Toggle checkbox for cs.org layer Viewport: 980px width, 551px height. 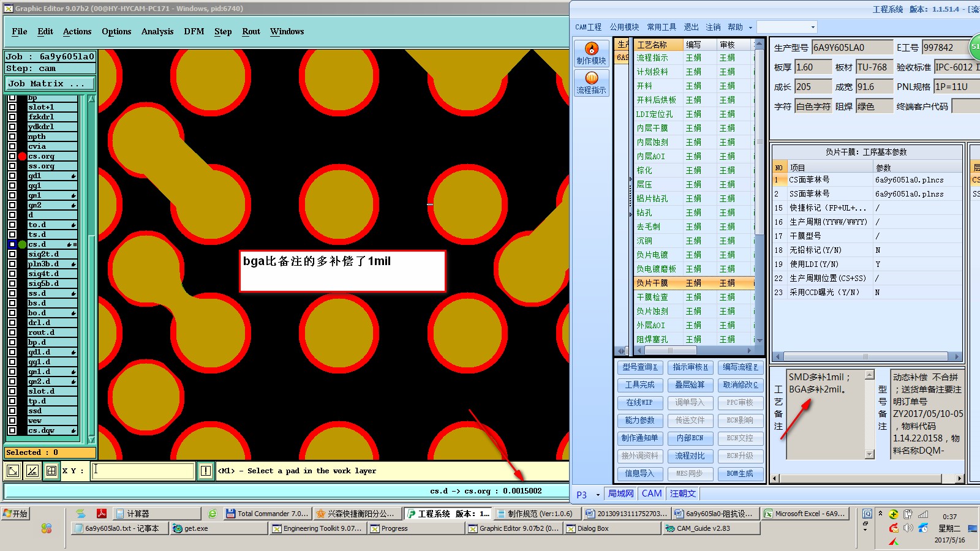(x=12, y=156)
